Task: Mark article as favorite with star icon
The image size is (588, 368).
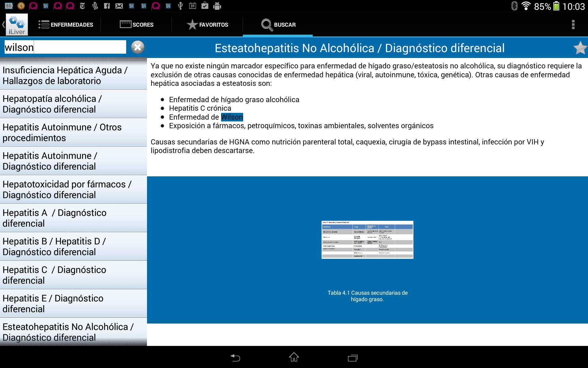Action: [580, 48]
